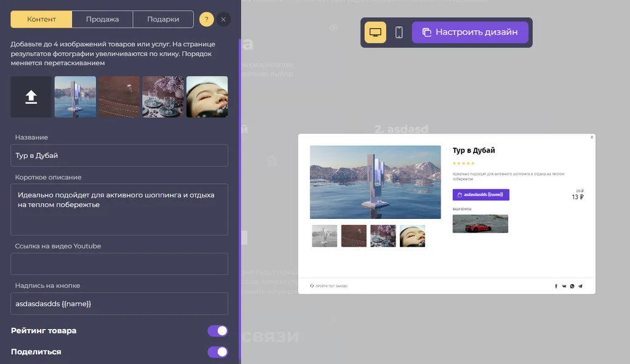
Task: Click the Telegram share icon in preview
Action: click(x=580, y=286)
